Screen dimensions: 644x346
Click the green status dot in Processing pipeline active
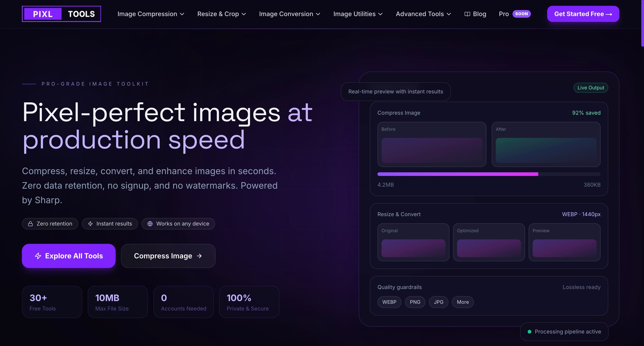click(x=529, y=331)
